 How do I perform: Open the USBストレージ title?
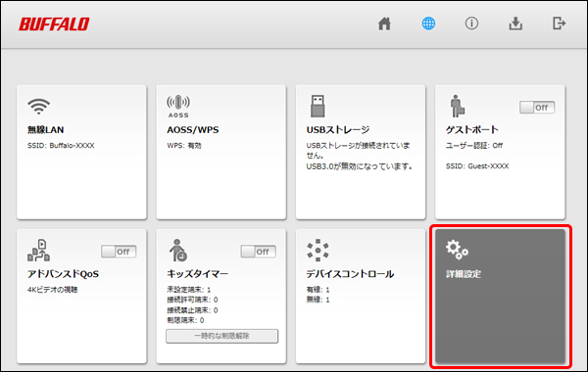338,129
